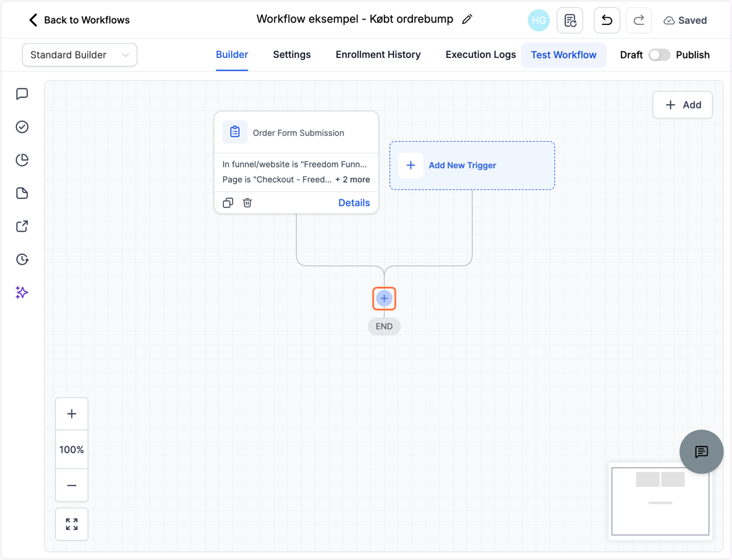Click the Test Workflow button
This screenshot has width=732, height=560.
click(x=564, y=55)
